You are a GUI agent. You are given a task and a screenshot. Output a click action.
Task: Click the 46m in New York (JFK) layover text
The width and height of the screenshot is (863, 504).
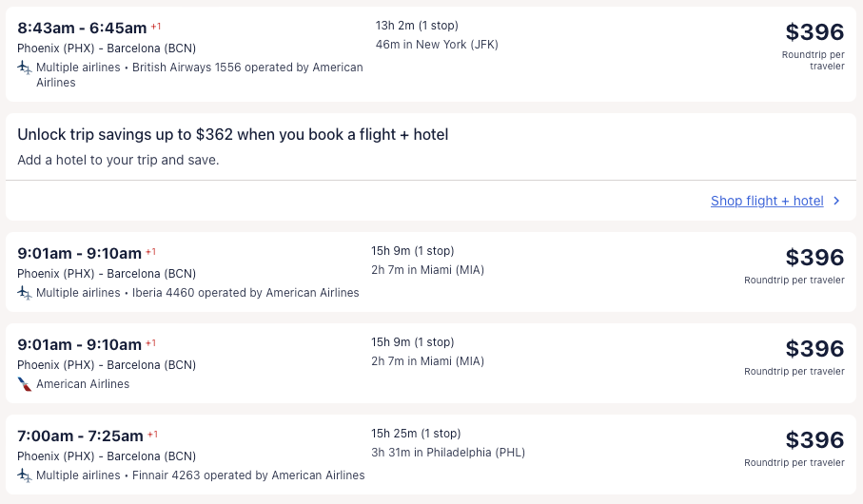coord(437,45)
